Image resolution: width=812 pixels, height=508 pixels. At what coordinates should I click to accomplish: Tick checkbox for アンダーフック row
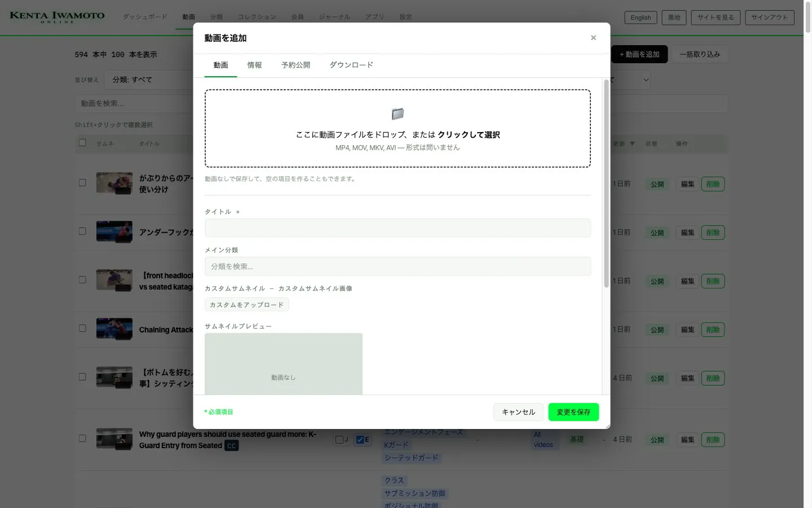pyautogui.click(x=82, y=231)
